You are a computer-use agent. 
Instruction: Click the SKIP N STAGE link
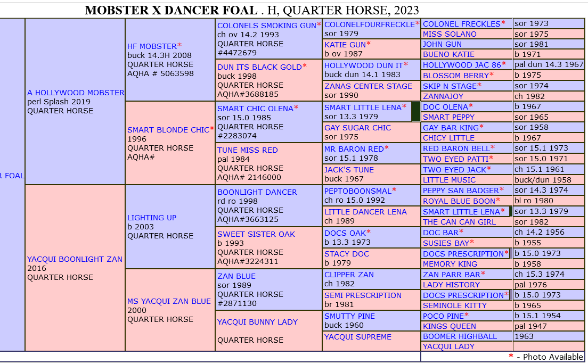450,86
